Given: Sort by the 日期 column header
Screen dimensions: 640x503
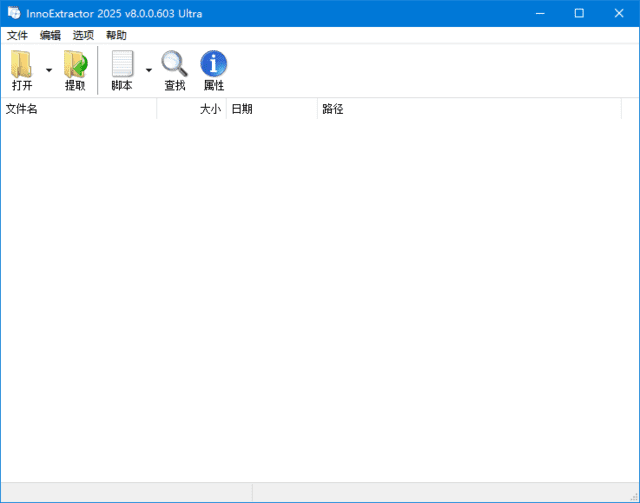Looking at the screenshot, I should click(271, 109).
